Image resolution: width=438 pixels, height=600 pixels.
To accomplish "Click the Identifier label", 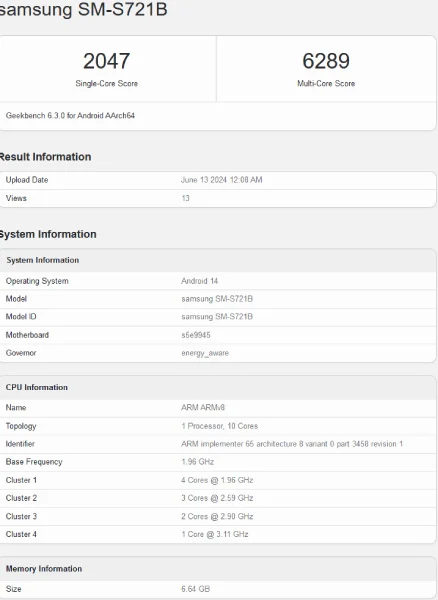I will point(20,444).
